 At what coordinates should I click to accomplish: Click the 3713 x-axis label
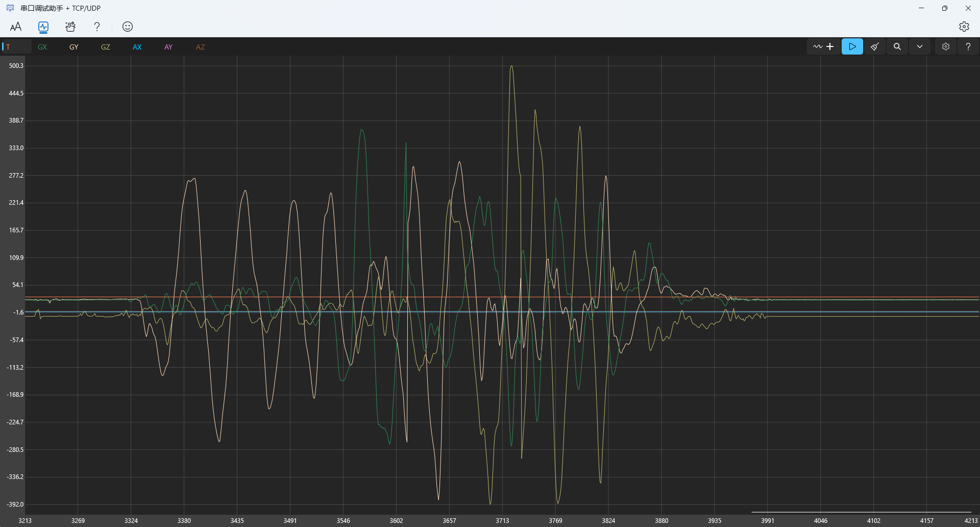(502, 521)
